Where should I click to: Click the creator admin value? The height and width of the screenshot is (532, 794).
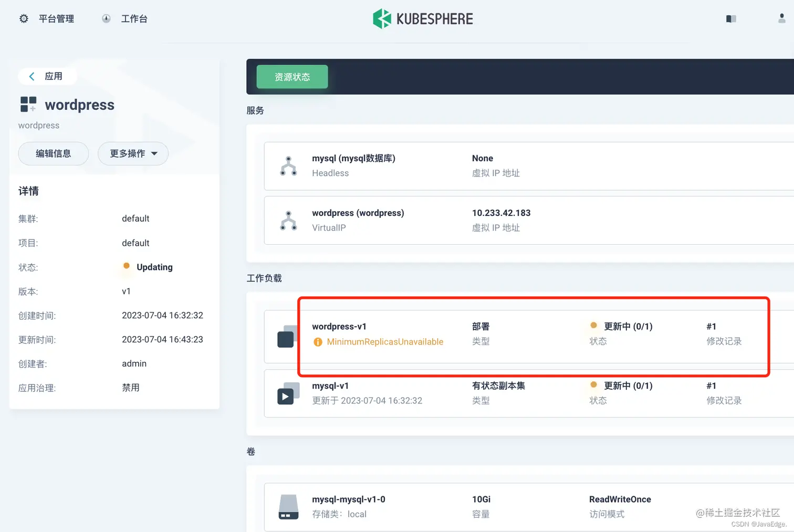coord(134,363)
